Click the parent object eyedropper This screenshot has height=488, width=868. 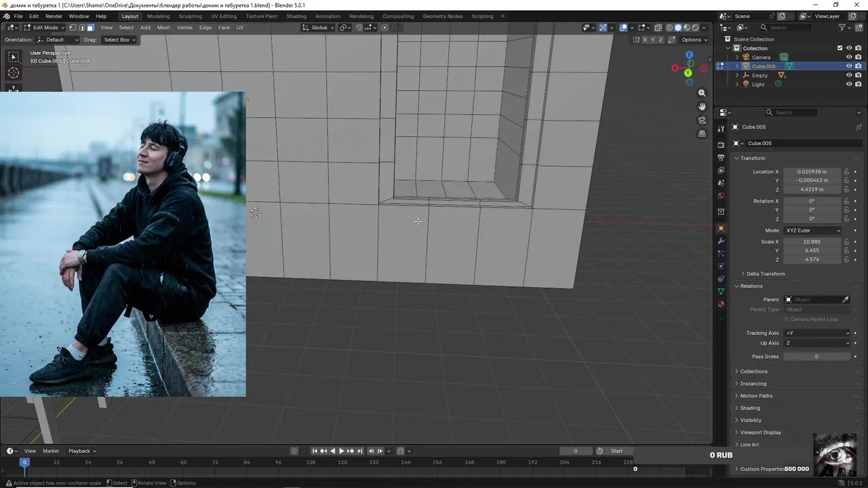pyautogui.click(x=846, y=300)
